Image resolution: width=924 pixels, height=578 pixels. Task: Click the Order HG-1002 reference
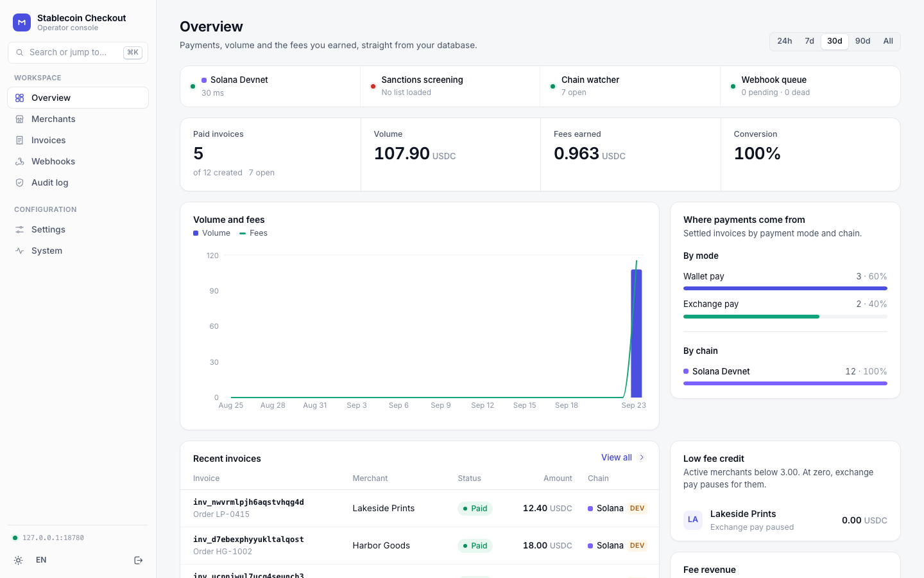click(223, 552)
